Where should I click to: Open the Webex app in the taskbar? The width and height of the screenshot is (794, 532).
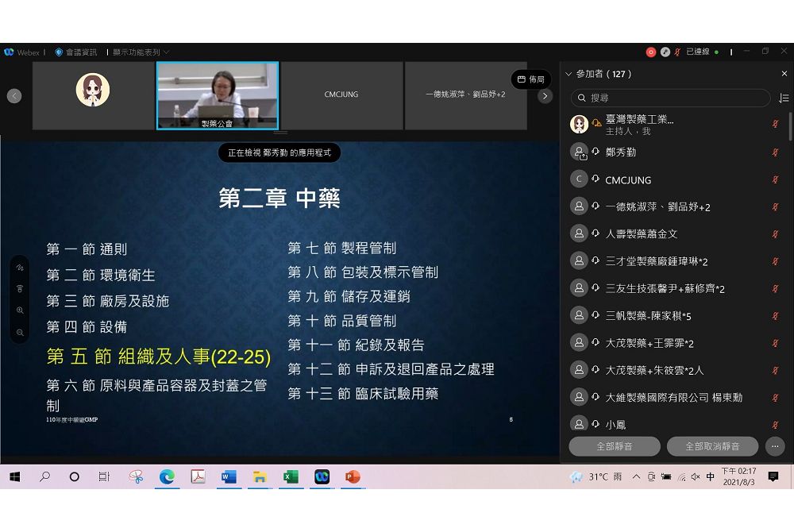point(322,476)
